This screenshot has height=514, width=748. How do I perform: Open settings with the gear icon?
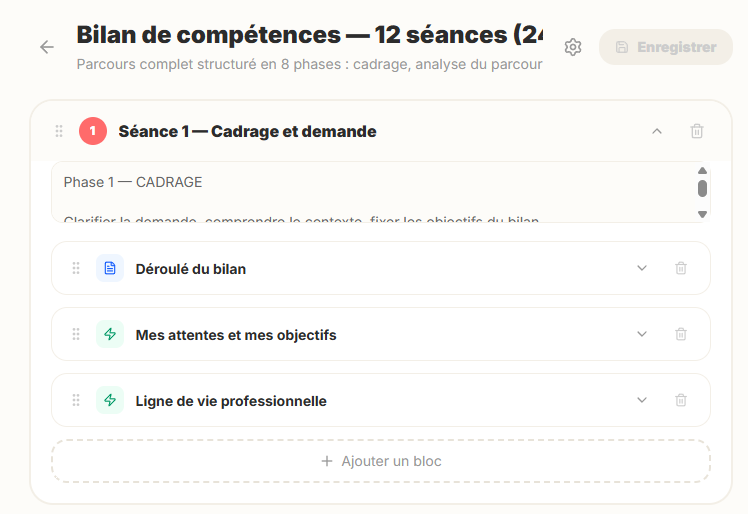573,47
